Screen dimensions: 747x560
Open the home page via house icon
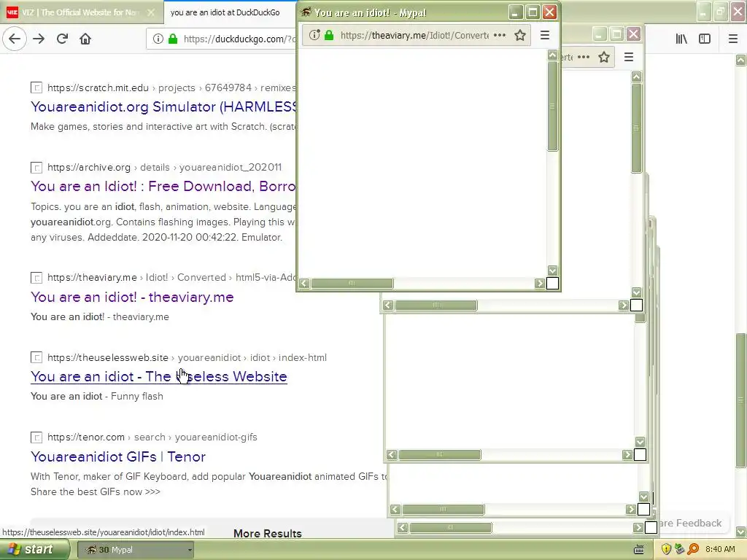(85, 39)
